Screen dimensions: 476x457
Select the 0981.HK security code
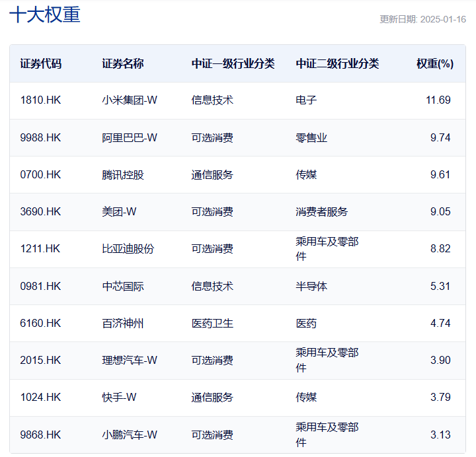40,286
